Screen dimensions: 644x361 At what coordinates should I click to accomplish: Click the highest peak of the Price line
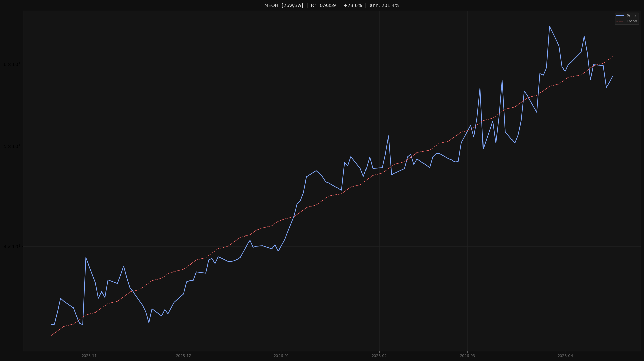coord(549,26)
